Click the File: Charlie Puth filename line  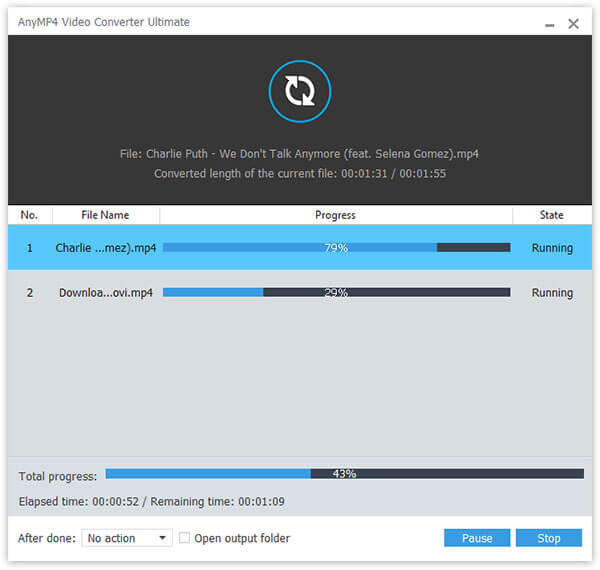pos(299,154)
